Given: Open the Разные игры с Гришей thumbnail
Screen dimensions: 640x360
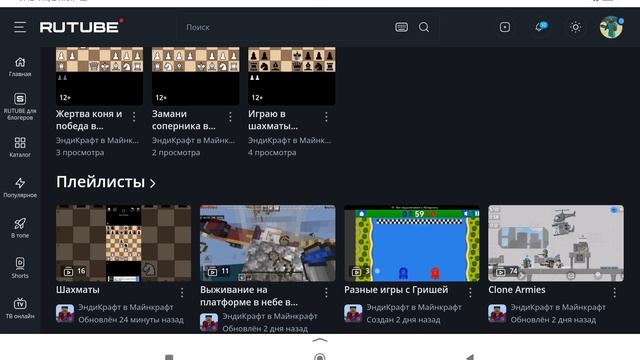Looking at the screenshot, I should click(x=412, y=243).
